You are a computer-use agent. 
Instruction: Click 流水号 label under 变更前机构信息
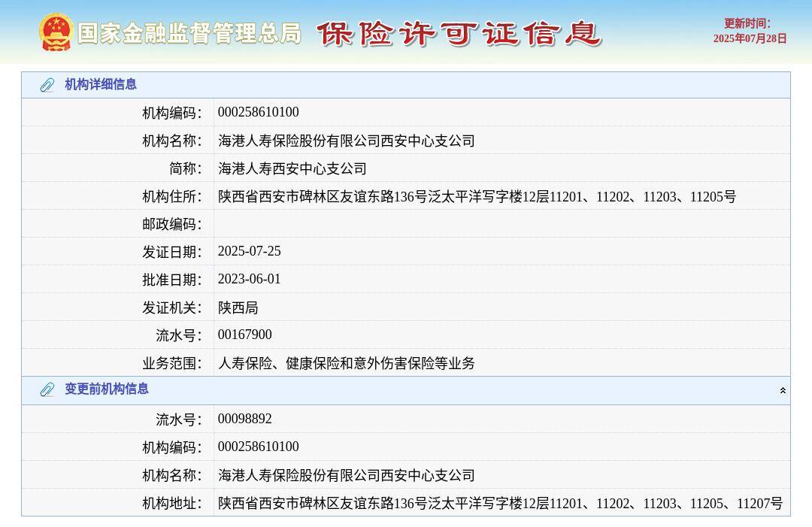[179, 419]
